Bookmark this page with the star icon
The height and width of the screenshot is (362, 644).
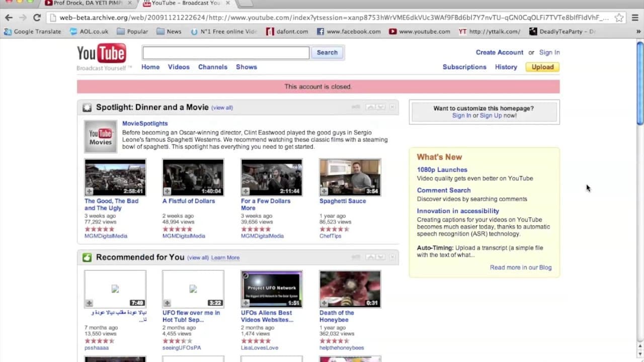click(619, 18)
